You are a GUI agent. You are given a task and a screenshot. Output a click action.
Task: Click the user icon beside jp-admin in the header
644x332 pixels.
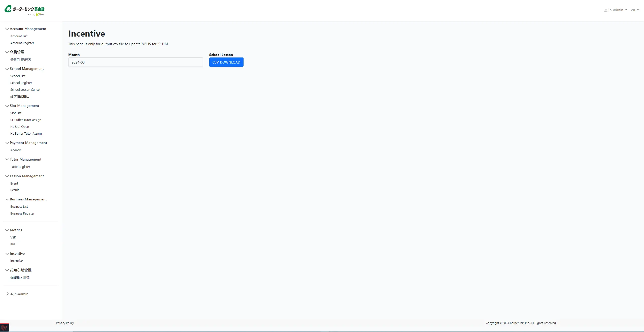pos(605,10)
